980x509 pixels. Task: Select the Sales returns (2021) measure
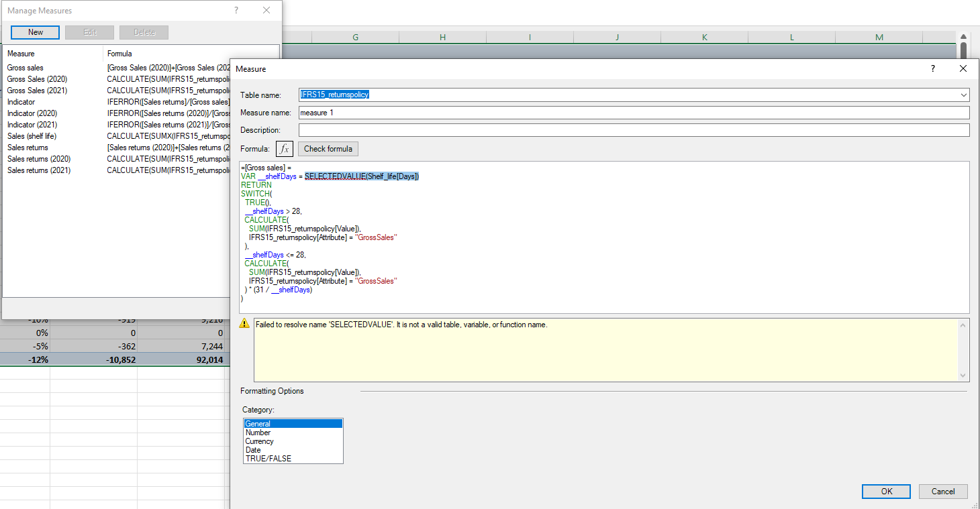pos(117,170)
